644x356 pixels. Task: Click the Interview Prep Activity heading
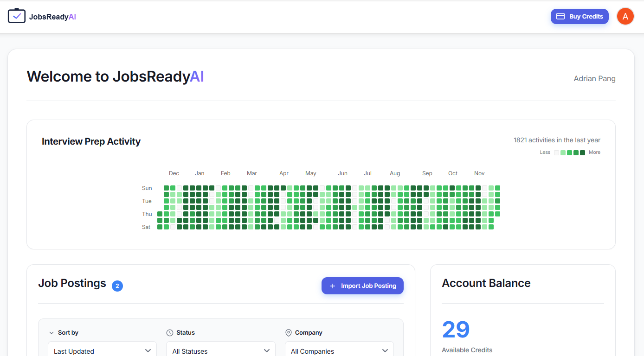point(91,141)
